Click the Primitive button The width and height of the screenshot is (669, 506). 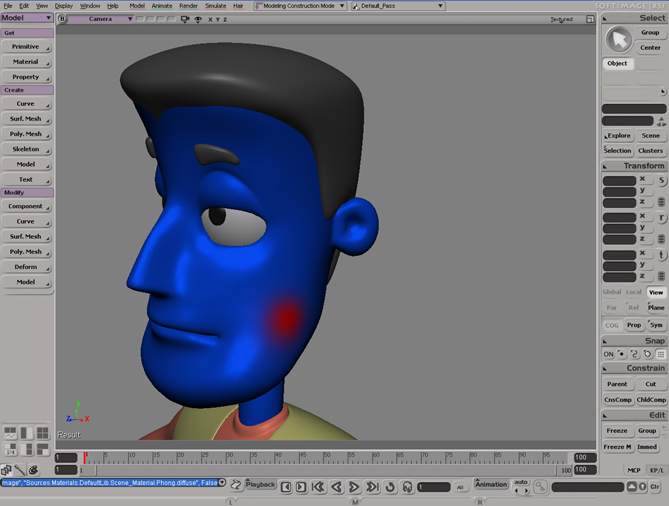[x=26, y=47]
